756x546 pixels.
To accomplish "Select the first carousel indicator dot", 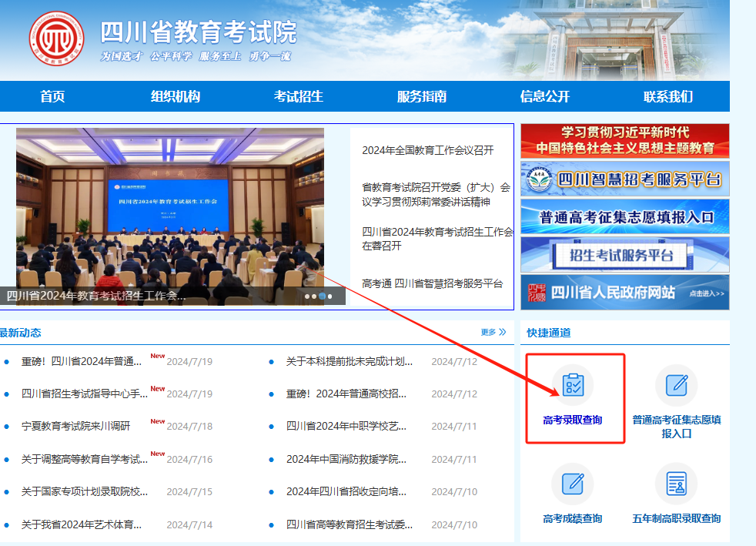I will [x=307, y=296].
